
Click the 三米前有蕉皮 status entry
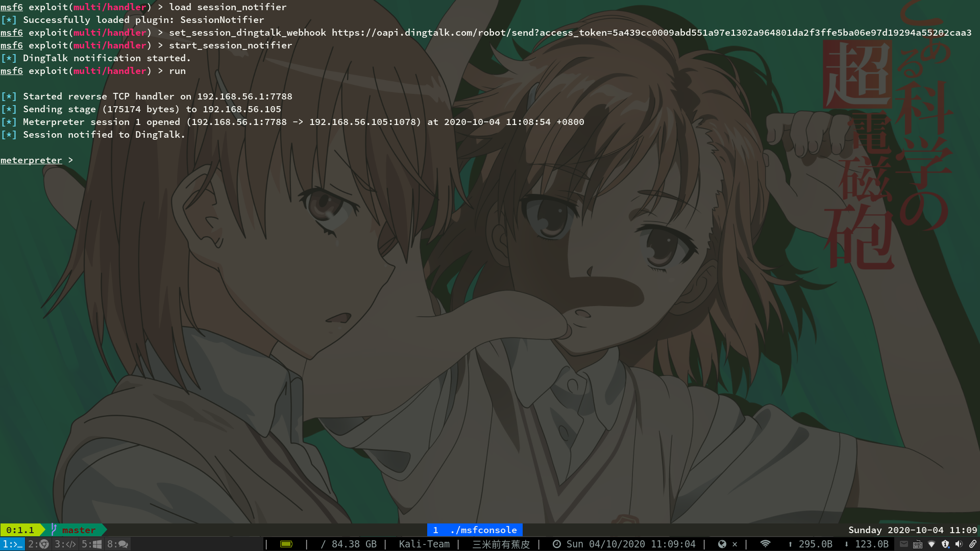(x=501, y=544)
